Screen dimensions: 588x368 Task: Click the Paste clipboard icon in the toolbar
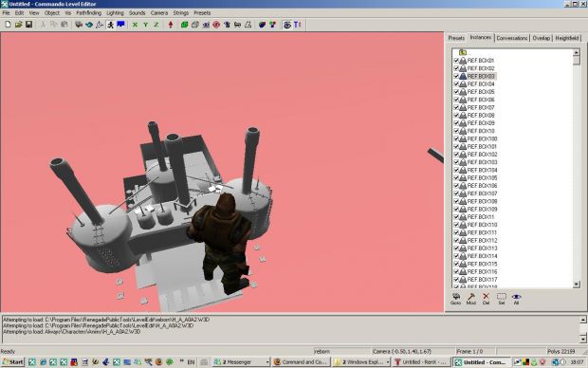pos(64,25)
